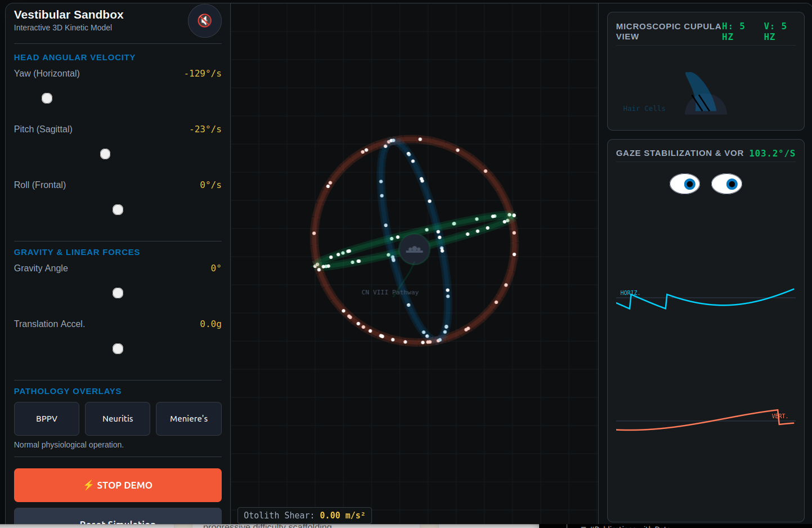Click the VOR speed 103.2°/S value
The image size is (812, 528).
tap(772, 153)
